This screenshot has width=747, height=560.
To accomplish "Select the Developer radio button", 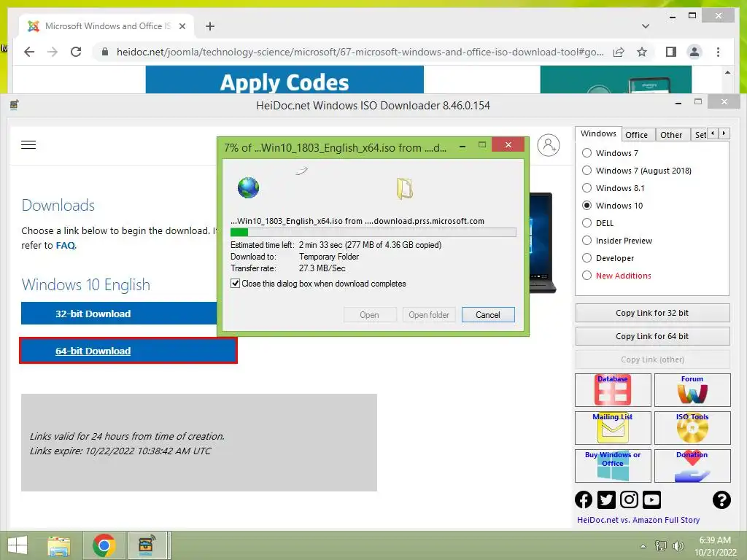I will point(587,258).
